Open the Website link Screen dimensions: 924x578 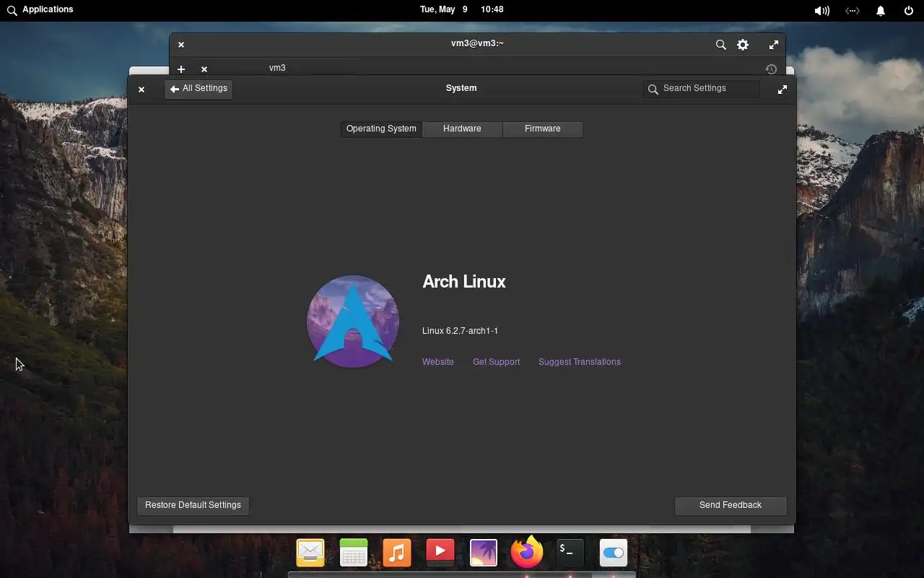click(x=438, y=362)
